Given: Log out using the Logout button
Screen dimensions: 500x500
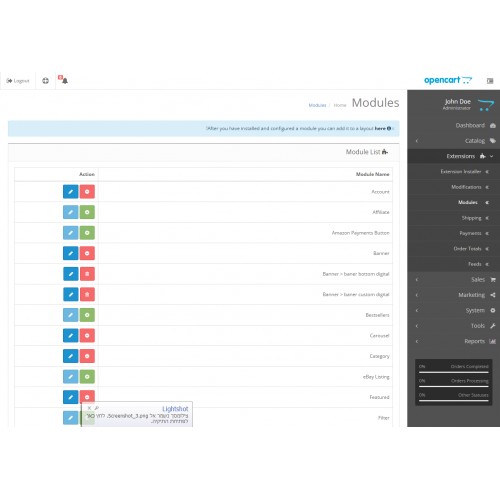Looking at the screenshot, I should (18, 81).
